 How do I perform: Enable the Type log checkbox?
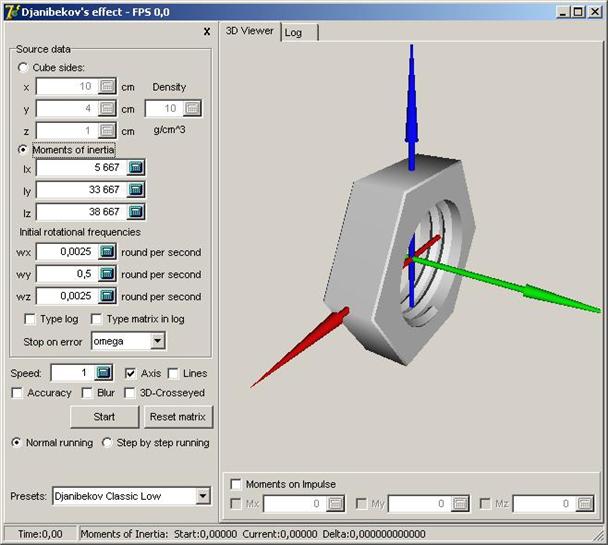pyautogui.click(x=30, y=319)
